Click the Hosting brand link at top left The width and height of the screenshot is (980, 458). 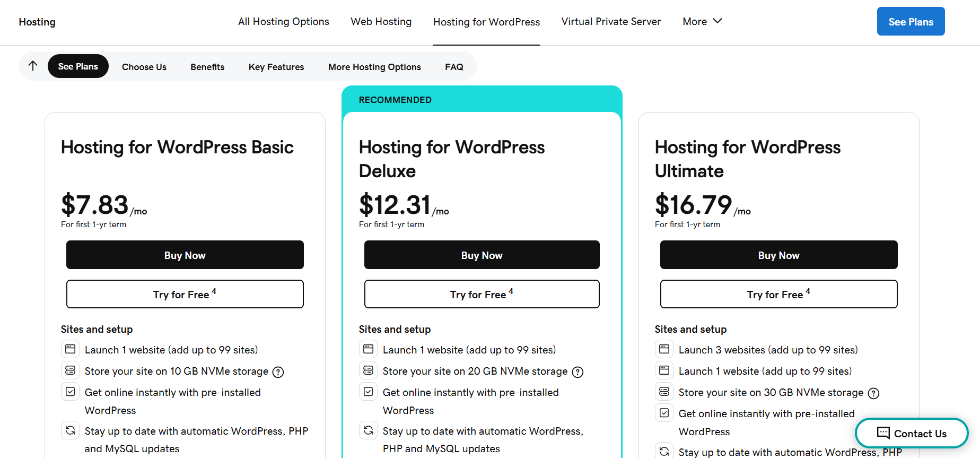[37, 22]
